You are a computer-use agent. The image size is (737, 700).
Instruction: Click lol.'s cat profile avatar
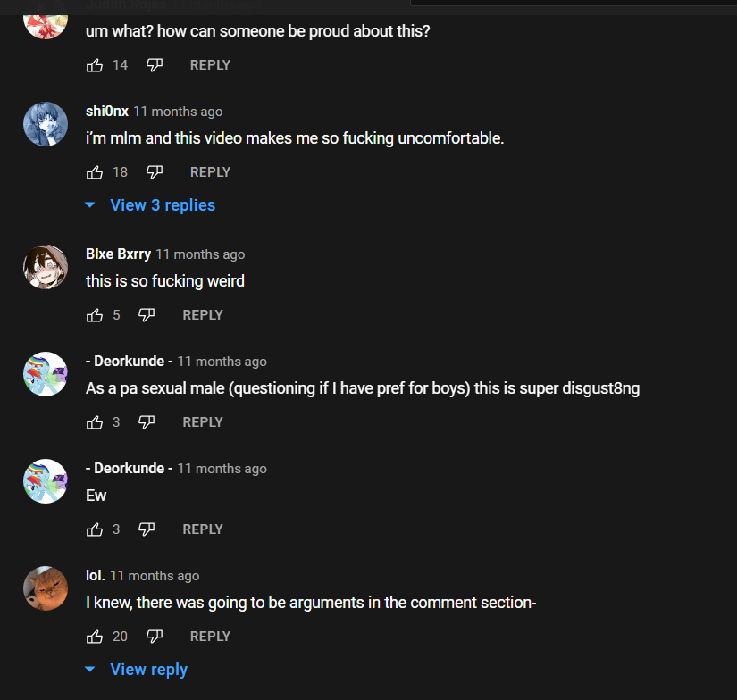coord(46,588)
